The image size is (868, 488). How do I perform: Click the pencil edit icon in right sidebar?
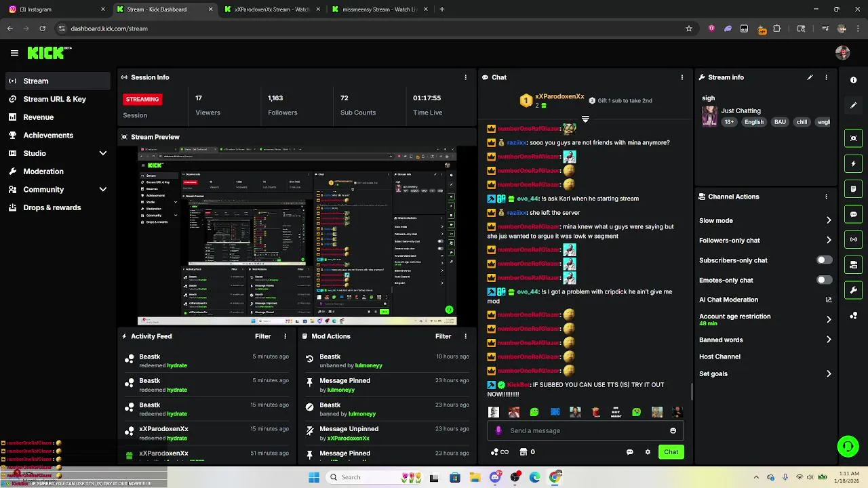coord(854,106)
